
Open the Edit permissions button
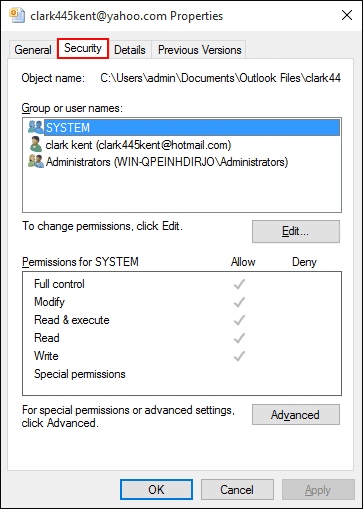click(296, 231)
